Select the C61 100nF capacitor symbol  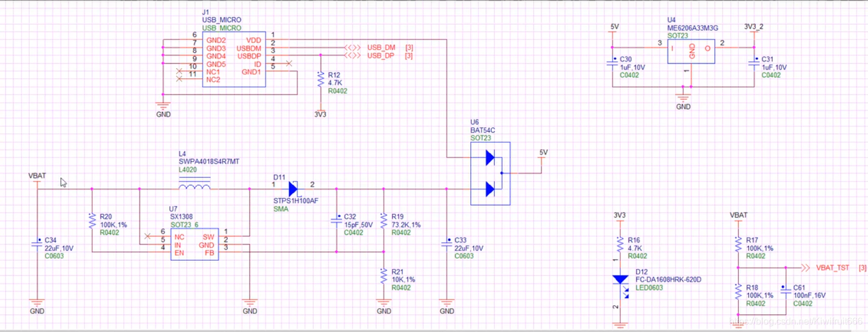coord(786,289)
